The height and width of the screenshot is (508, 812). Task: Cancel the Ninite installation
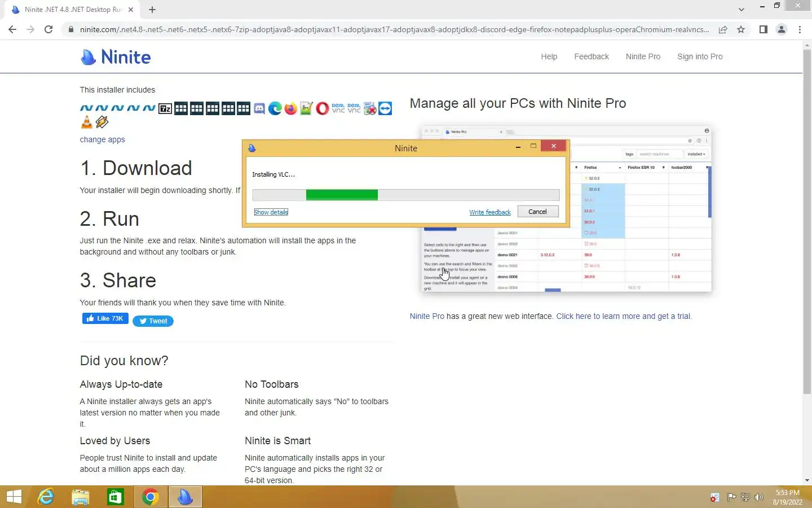[537, 212]
